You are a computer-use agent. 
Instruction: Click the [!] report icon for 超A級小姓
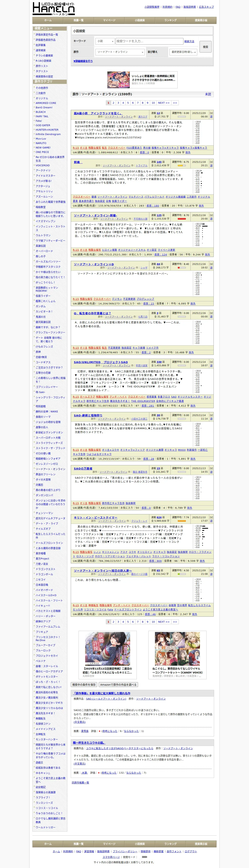[x=211, y=113]
